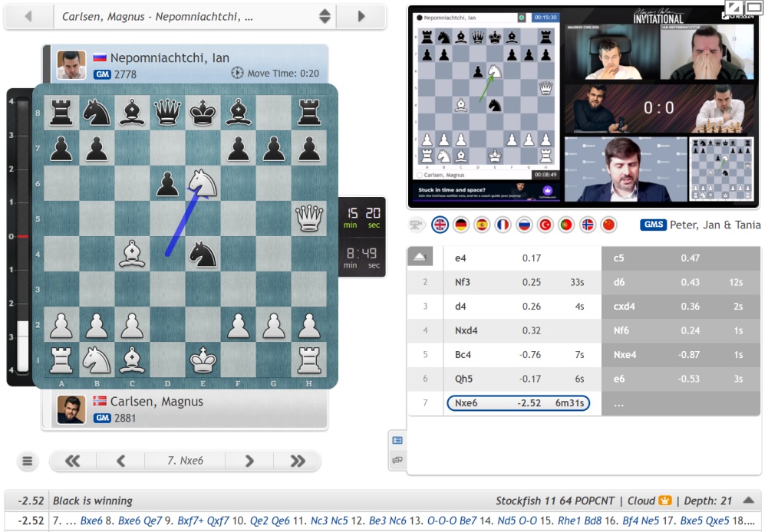
Task: Go to previous game with top-left arrow
Action: [28, 16]
